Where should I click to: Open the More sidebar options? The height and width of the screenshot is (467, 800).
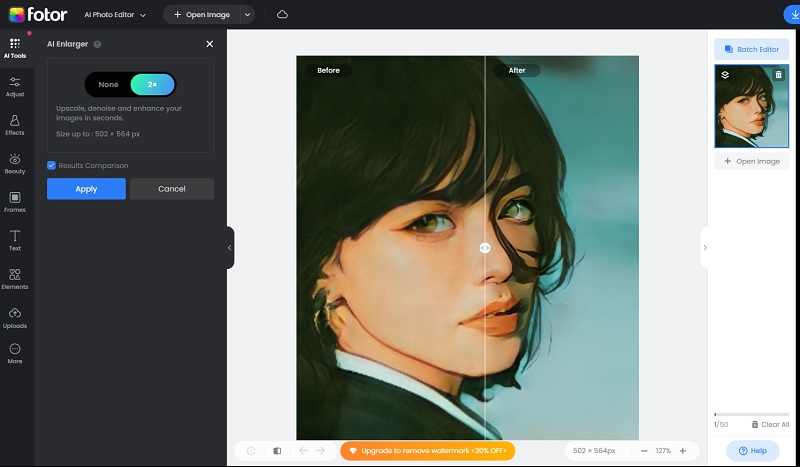(15, 354)
